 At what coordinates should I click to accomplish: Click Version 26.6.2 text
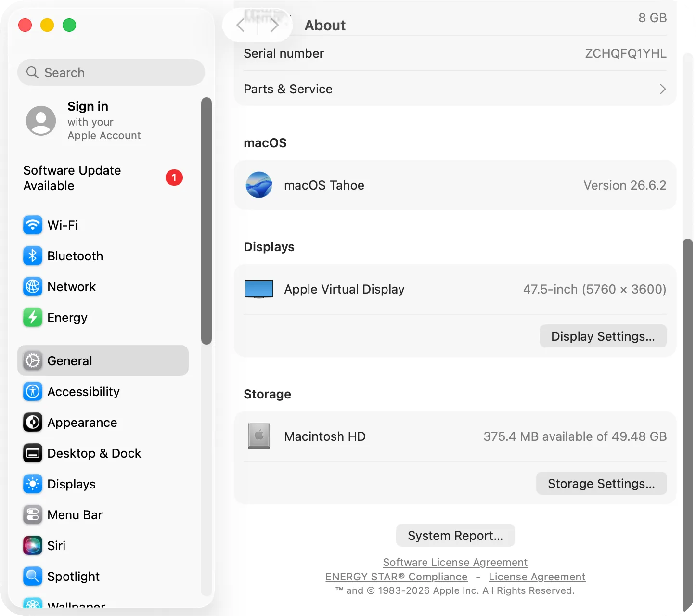point(625,185)
